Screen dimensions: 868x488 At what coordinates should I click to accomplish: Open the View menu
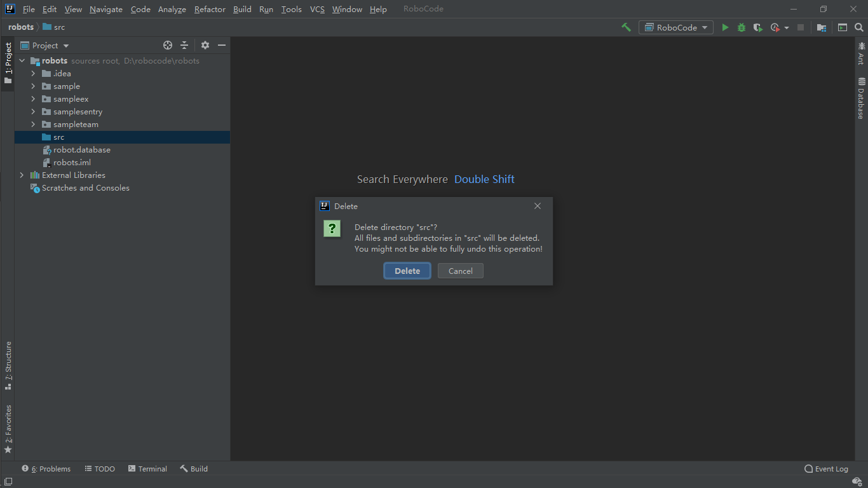[x=73, y=9]
